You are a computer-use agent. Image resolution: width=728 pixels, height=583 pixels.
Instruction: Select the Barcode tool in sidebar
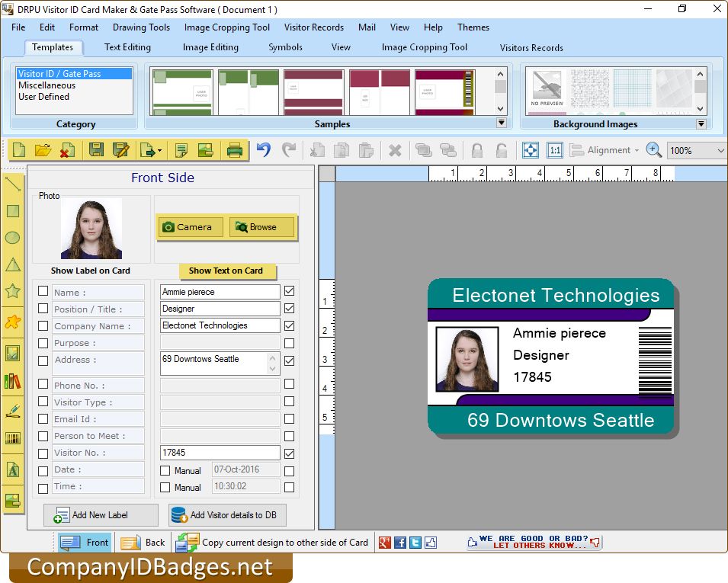[12, 438]
